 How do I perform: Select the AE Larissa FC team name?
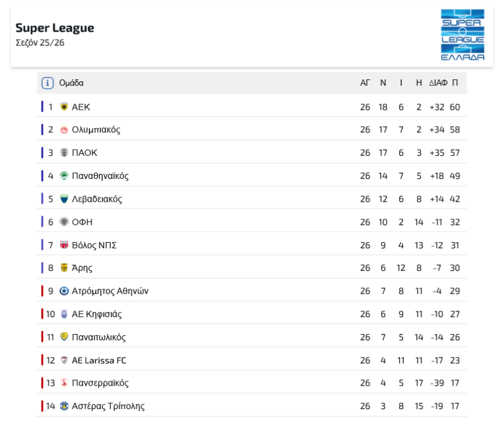[x=99, y=360]
